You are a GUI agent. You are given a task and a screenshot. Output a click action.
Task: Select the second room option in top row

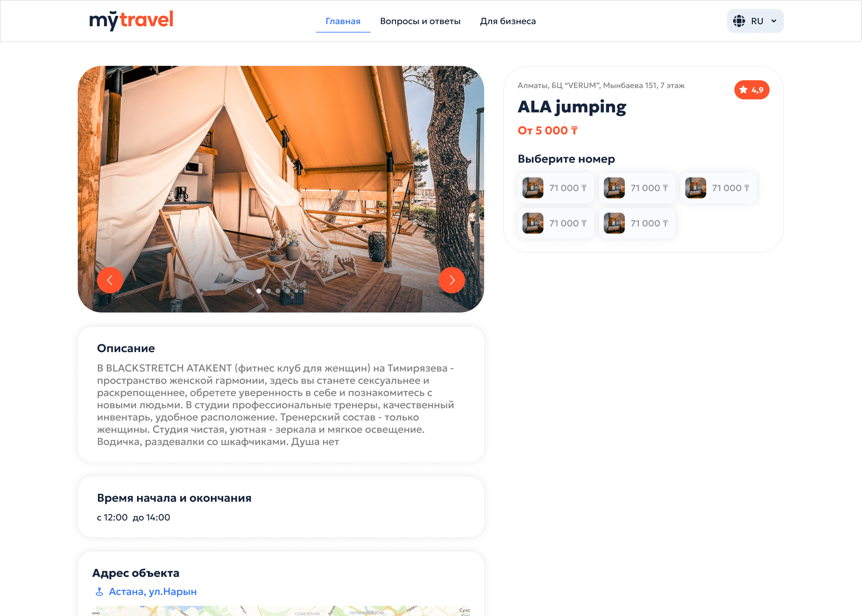[637, 188]
